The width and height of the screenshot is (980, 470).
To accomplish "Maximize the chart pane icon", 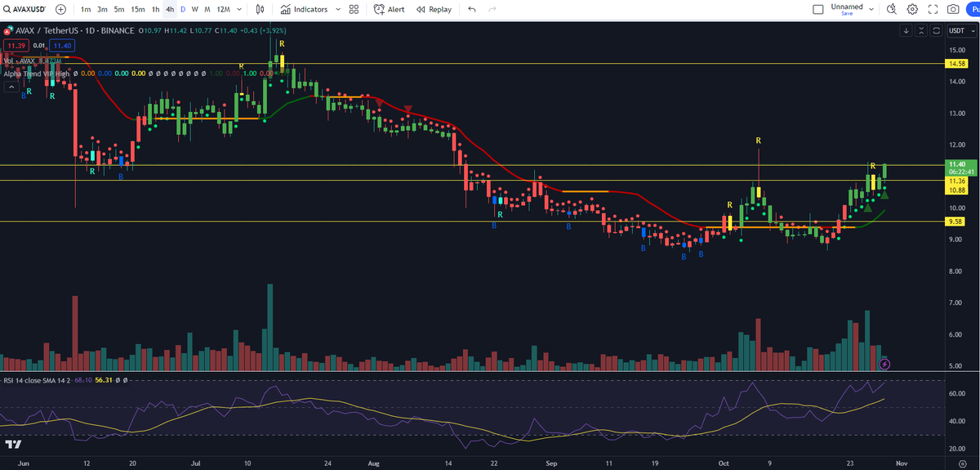I will point(936,31).
